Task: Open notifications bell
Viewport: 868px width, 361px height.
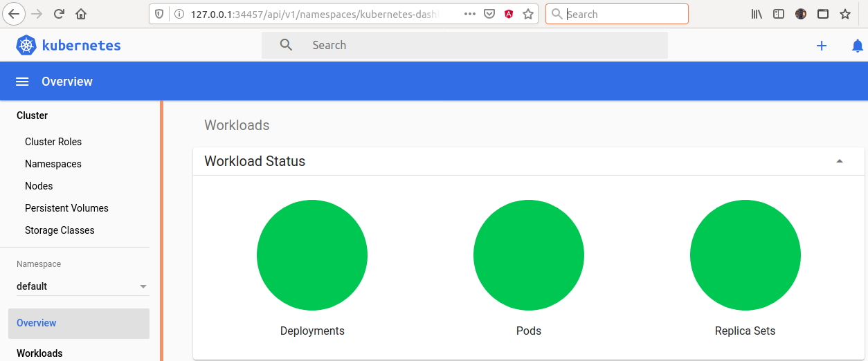Action: [x=858, y=46]
